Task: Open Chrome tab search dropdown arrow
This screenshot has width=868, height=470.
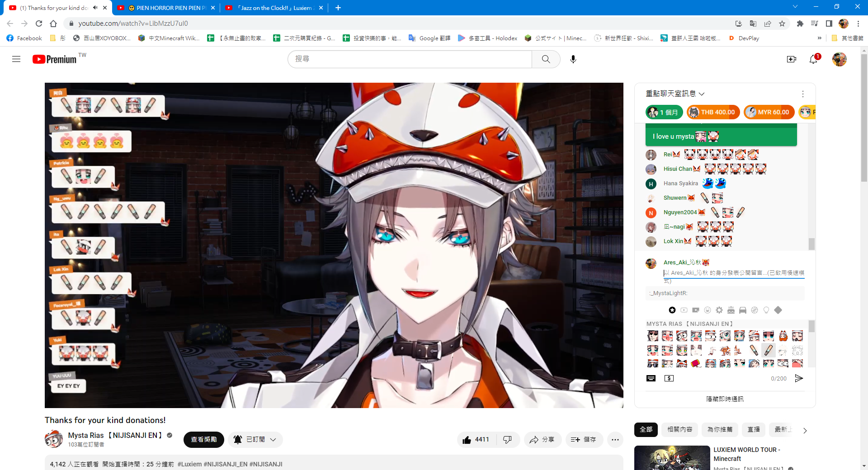Action: (795, 7)
